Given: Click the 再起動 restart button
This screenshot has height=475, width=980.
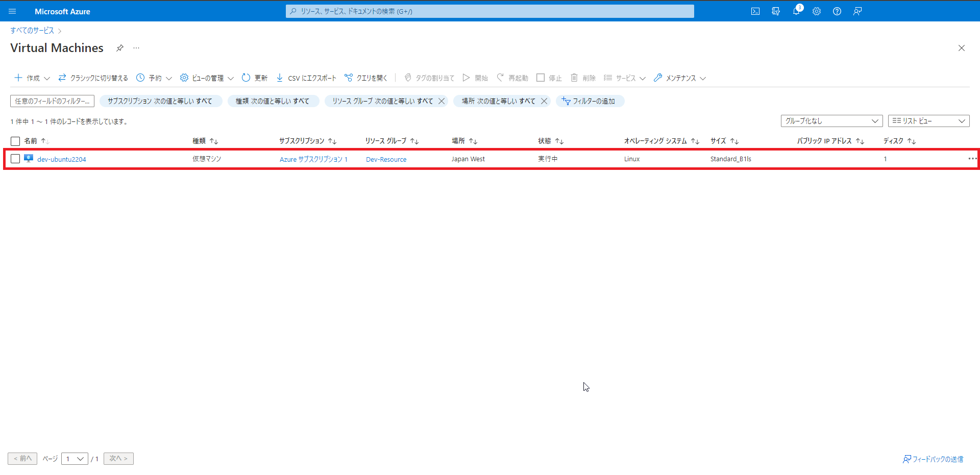Looking at the screenshot, I should pos(512,78).
